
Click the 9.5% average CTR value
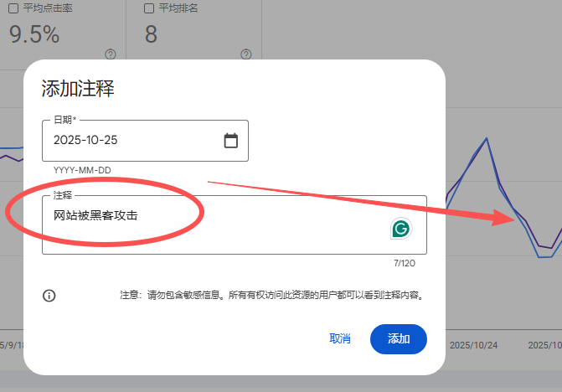click(x=34, y=34)
